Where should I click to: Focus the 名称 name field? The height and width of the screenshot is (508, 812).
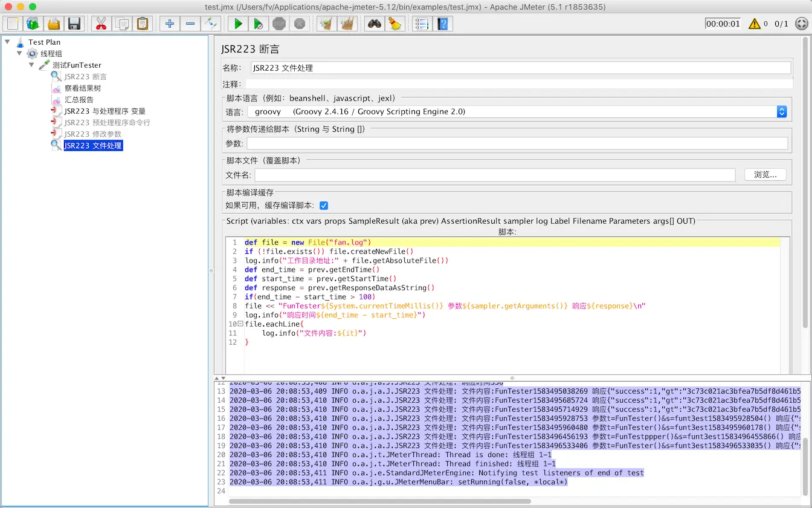[520, 68]
